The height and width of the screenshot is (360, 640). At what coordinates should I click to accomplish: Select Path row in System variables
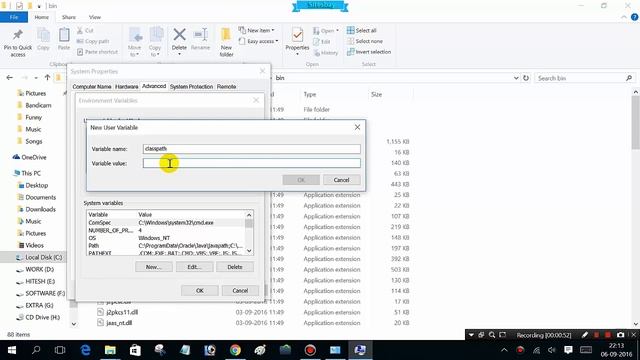(x=166, y=246)
